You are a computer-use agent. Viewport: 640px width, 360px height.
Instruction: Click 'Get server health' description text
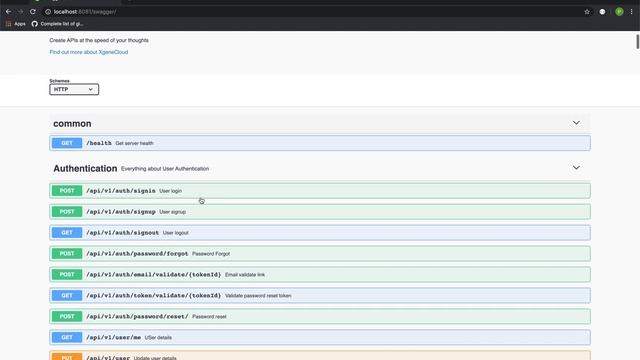pos(134,143)
